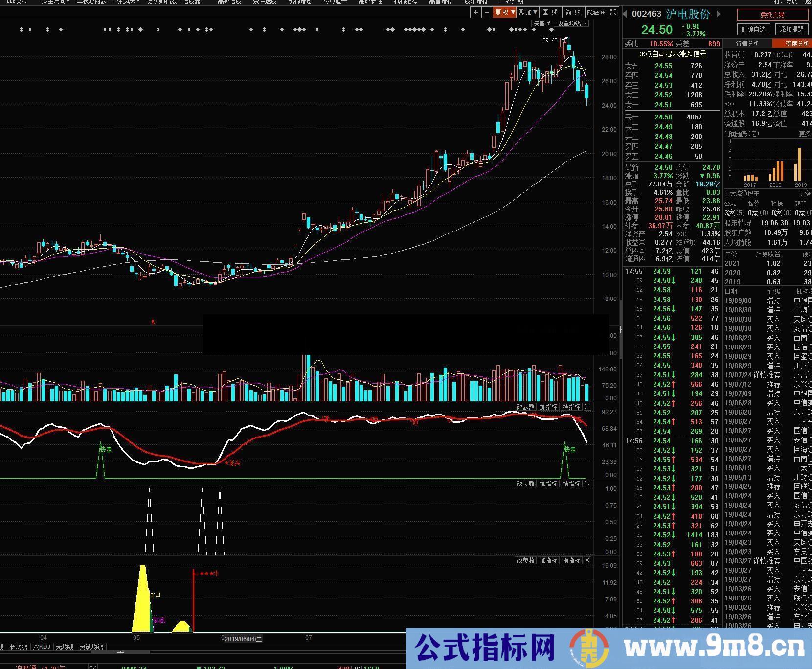This screenshot has width=812, height=669.
Task: Open the 叠加 overlay dropdown
Action: pos(527,13)
